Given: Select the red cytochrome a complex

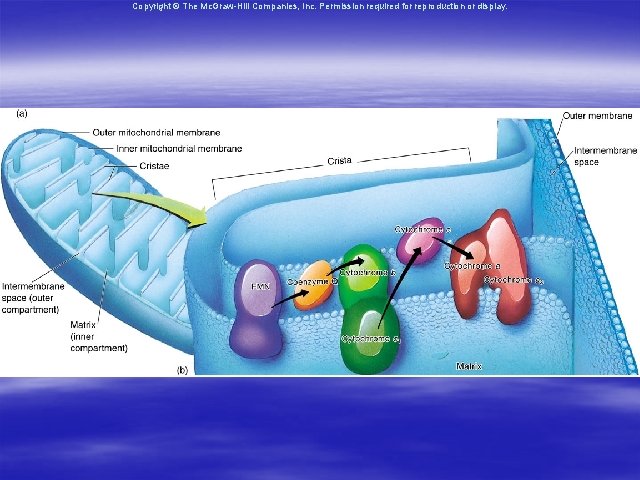Looking at the screenshot, I should click(x=492, y=267).
